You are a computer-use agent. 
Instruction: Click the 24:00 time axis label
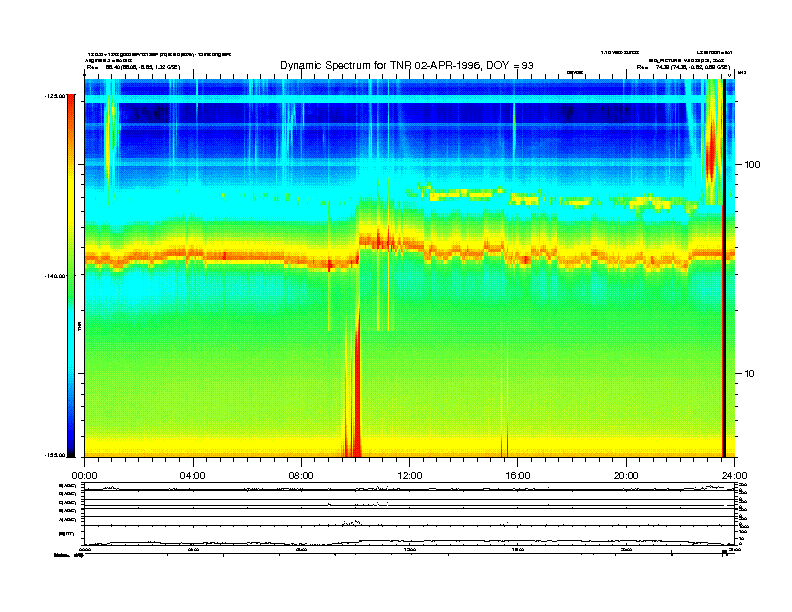point(734,476)
